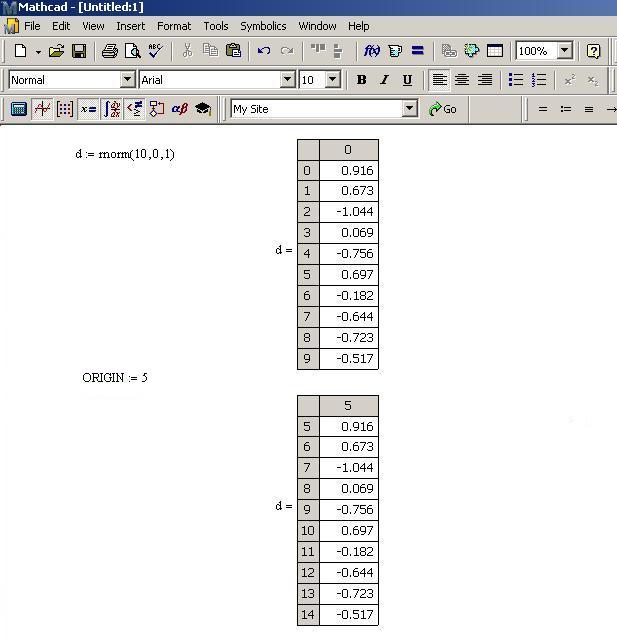
Task: Open the File menu
Action: point(32,26)
